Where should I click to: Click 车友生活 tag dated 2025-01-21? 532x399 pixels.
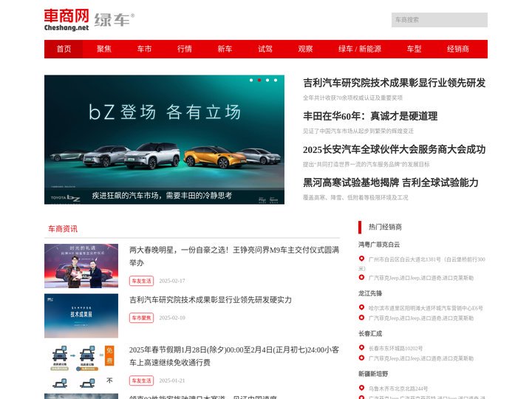[141, 381]
